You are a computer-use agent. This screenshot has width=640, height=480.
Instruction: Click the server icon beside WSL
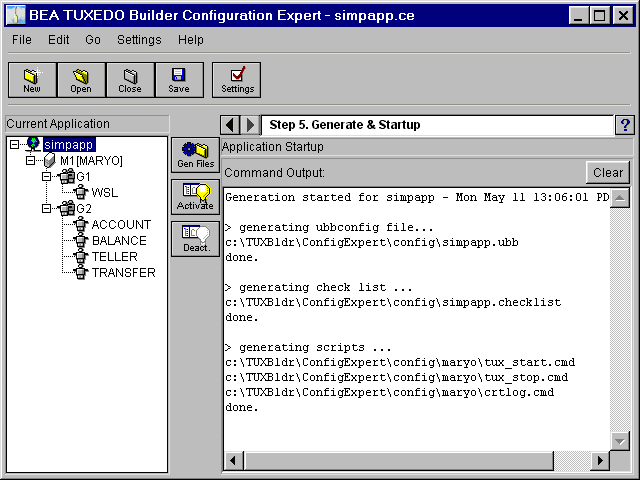81,192
